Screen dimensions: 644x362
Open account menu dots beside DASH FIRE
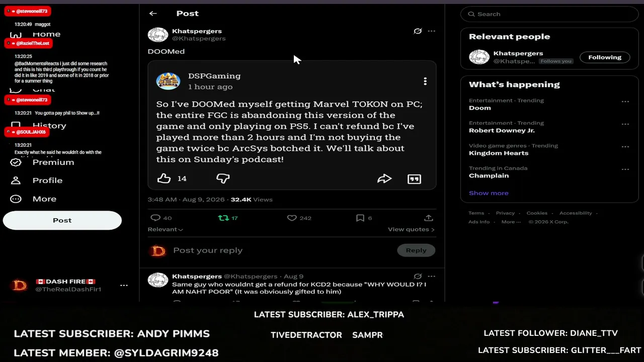tap(124, 285)
